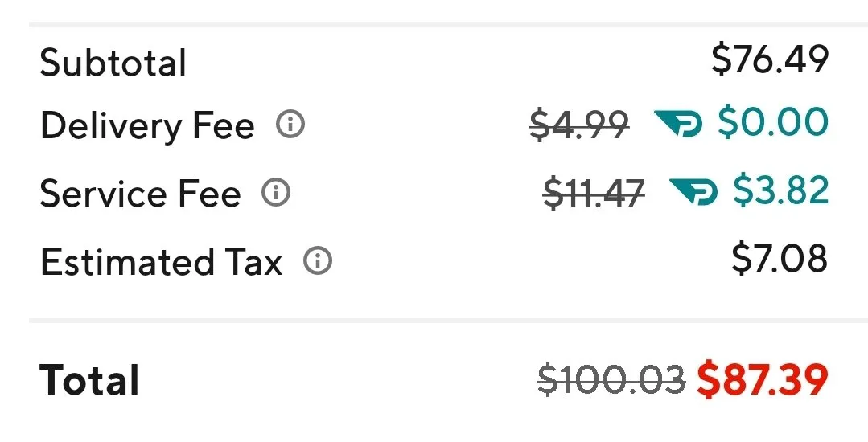Click the crossed-out $11.47 service fee
Screen dimensions: 868x442
coord(594,193)
